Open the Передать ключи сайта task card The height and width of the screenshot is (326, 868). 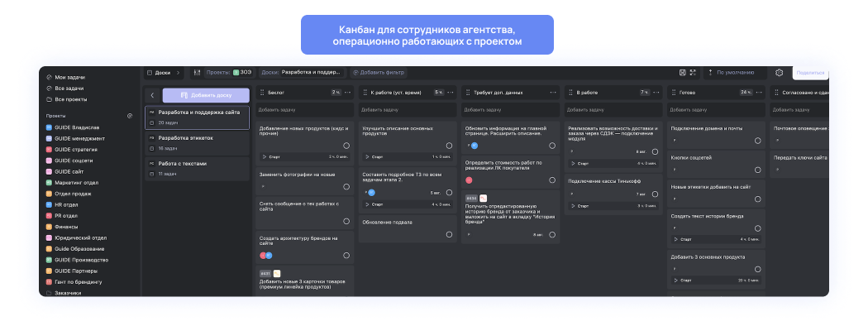(799, 164)
